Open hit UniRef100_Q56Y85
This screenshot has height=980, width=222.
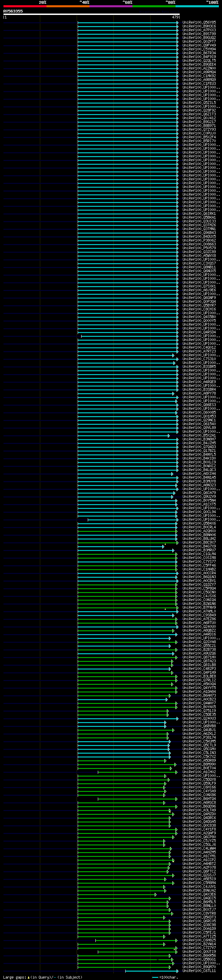(x=199, y=23)
